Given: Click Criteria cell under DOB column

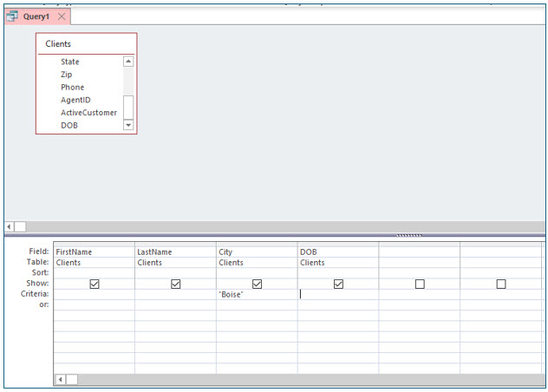Looking at the screenshot, I should tap(338, 295).
